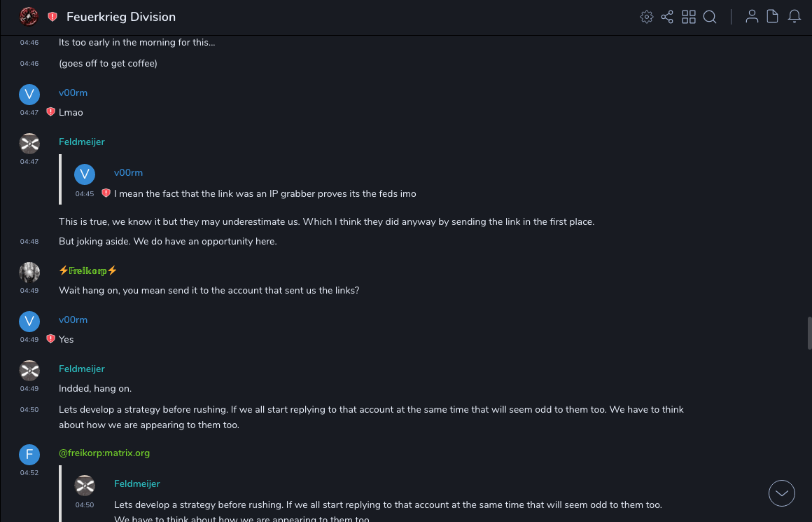
Task: Click the 04:50 message timestamp in left gutter
Action: click(29, 410)
